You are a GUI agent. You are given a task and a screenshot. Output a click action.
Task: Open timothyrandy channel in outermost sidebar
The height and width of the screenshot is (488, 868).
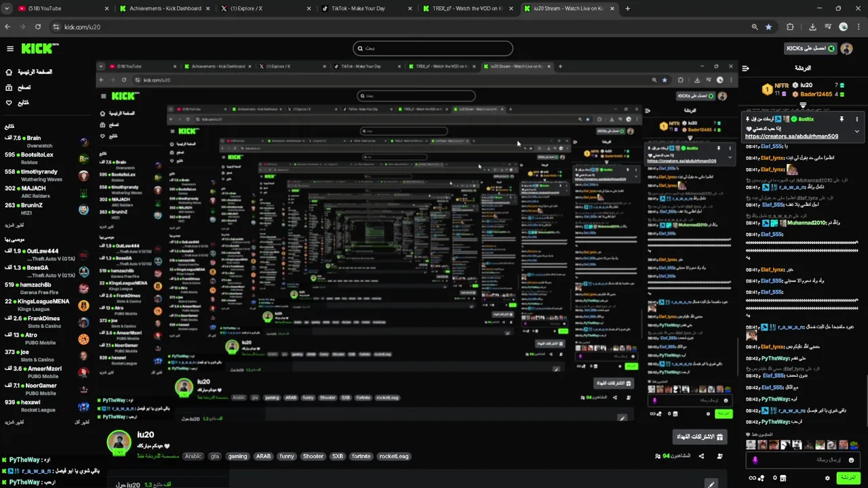click(46, 176)
